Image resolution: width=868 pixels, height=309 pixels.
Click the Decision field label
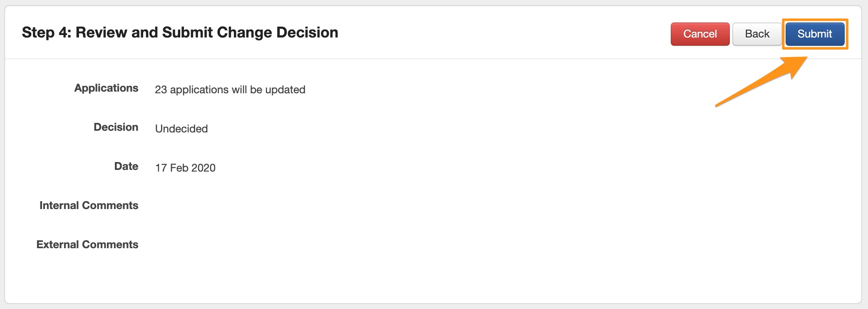(116, 127)
